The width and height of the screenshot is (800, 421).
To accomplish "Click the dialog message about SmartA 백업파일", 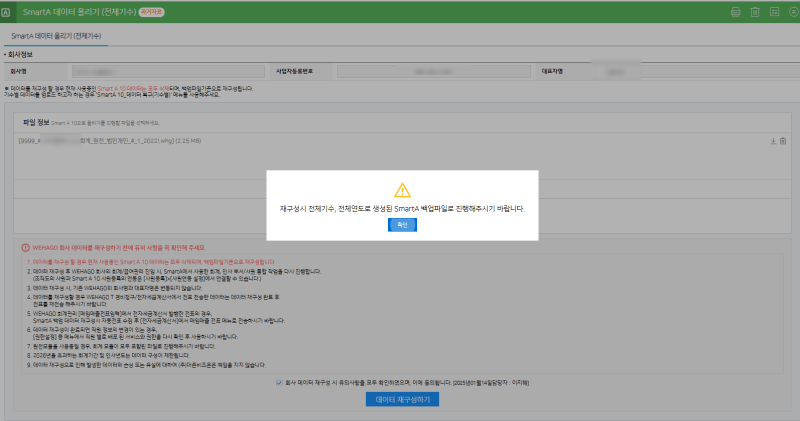I will (402, 208).
